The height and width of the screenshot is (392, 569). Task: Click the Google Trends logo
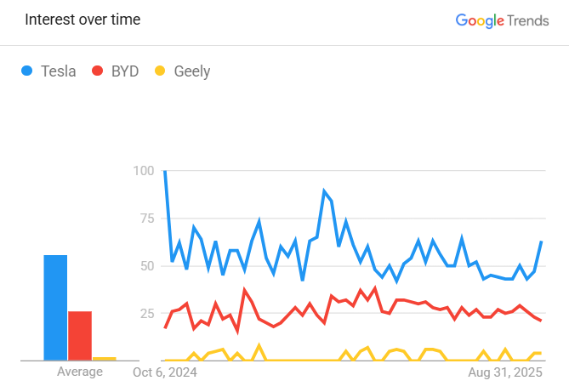tap(502, 20)
